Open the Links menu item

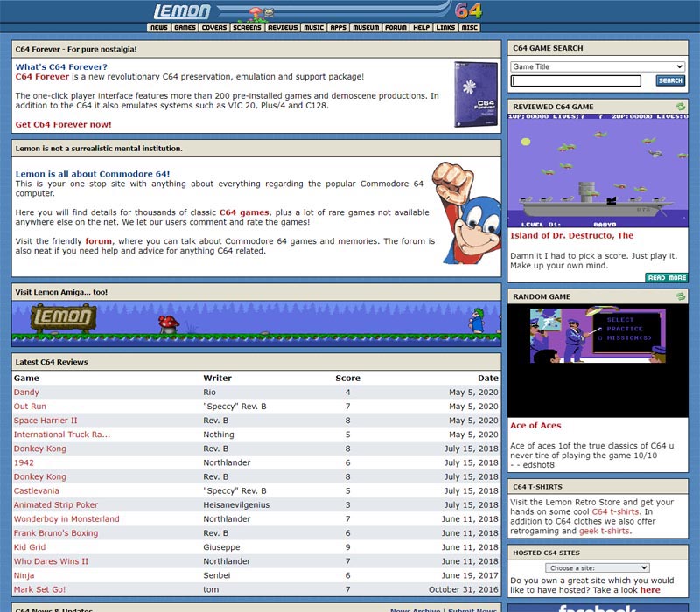click(445, 28)
